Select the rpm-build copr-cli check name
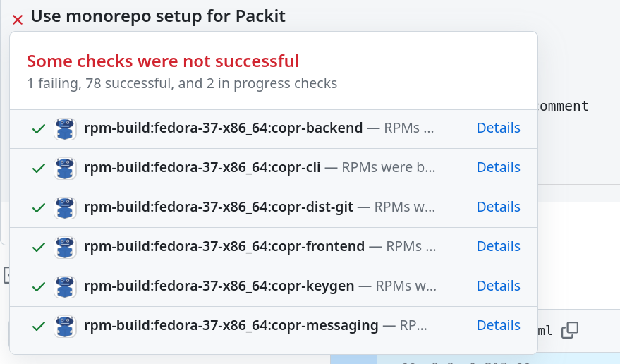 click(x=202, y=168)
